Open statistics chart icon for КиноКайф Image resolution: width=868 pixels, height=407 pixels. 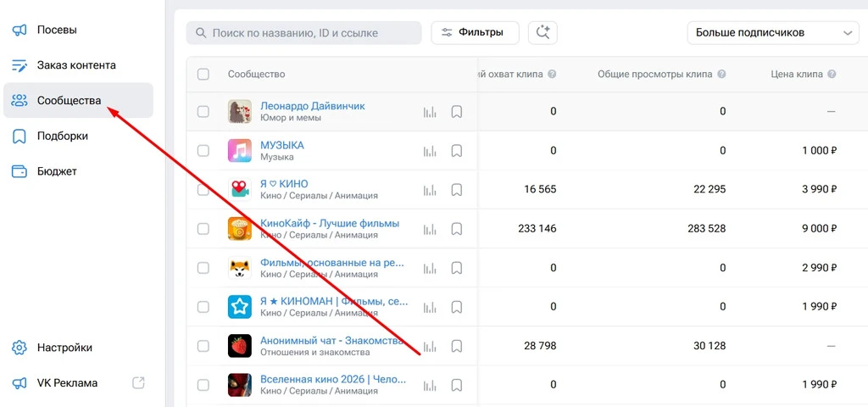430,229
